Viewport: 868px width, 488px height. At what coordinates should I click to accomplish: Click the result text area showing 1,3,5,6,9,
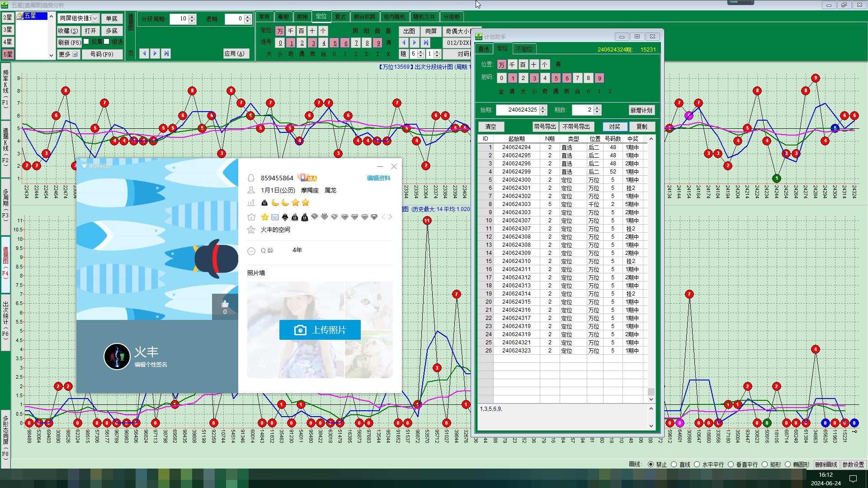[x=563, y=417]
